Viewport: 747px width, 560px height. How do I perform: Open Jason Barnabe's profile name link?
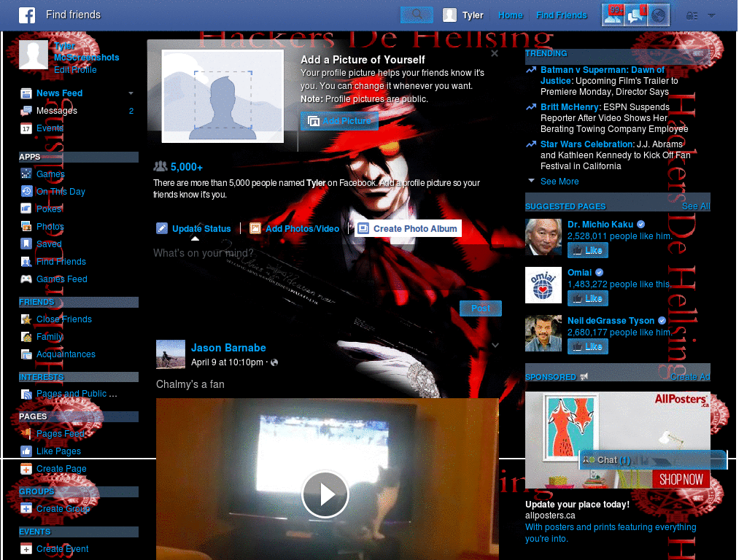point(228,348)
